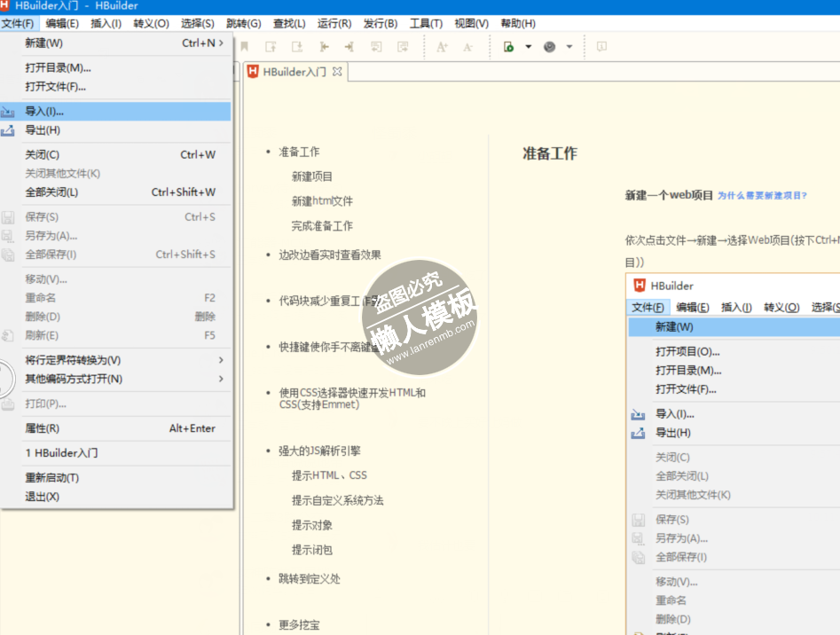Viewport: 840px width, 635px height.
Task: Choose 属性(R) in the File menu
Action: [x=115, y=428]
